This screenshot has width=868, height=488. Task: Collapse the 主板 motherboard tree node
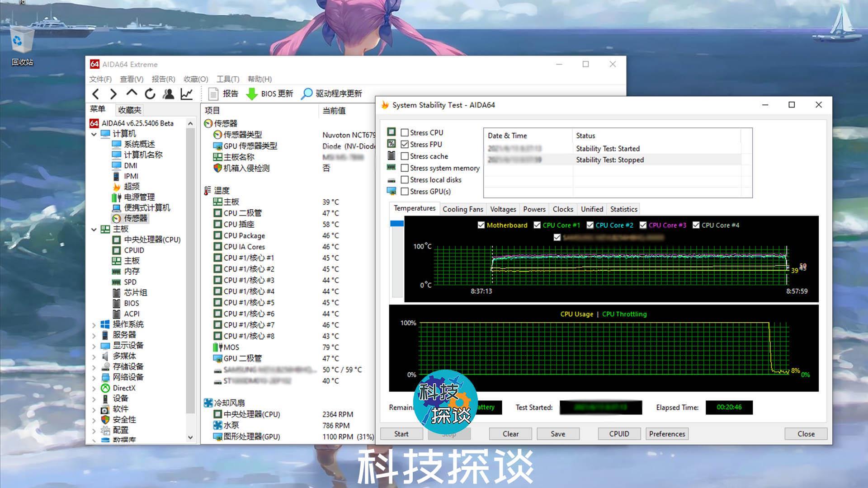point(94,229)
